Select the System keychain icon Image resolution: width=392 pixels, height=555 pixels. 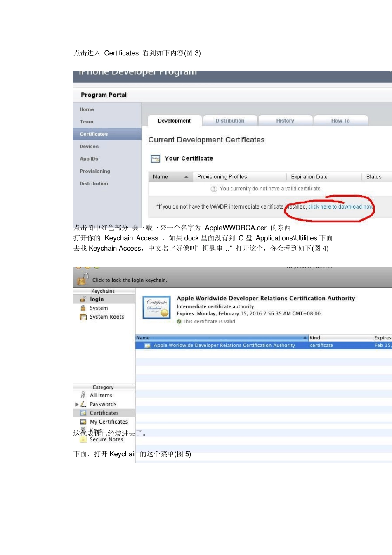83,308
